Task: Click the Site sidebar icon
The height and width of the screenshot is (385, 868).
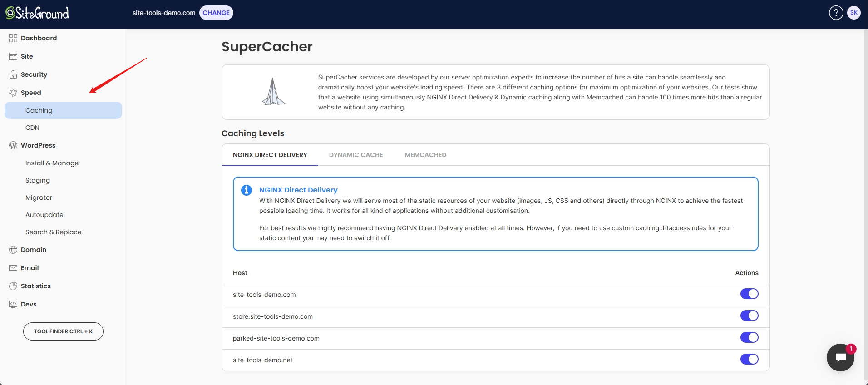Action: 13,56
